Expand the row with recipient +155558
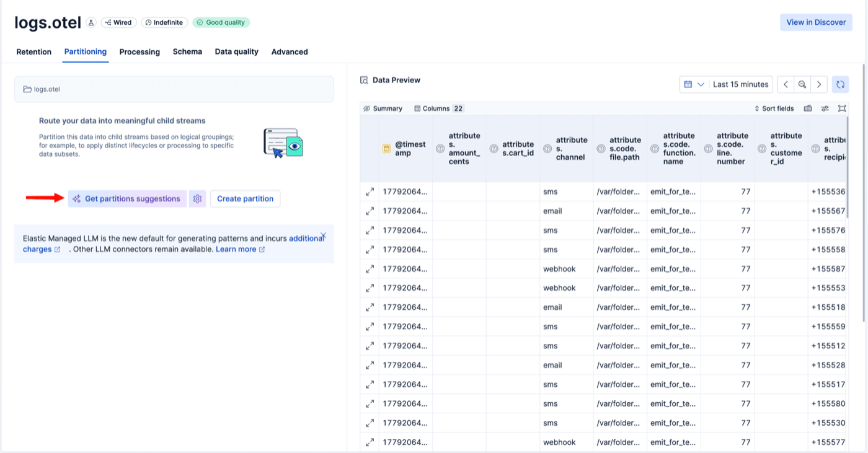Screen dimensions: 868x453 click(370, 250)
